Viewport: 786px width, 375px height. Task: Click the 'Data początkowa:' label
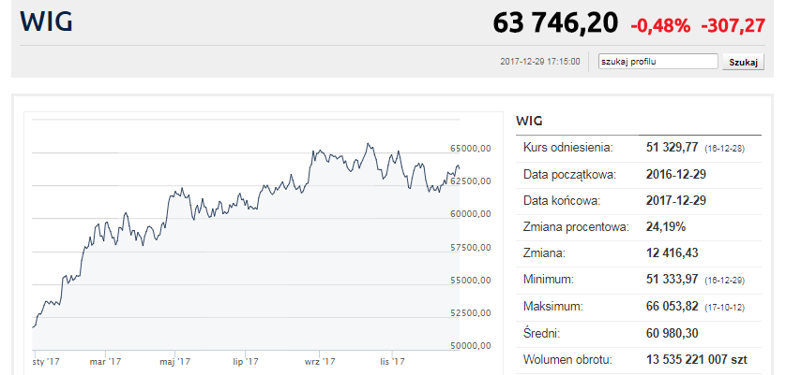click(569, 175)
